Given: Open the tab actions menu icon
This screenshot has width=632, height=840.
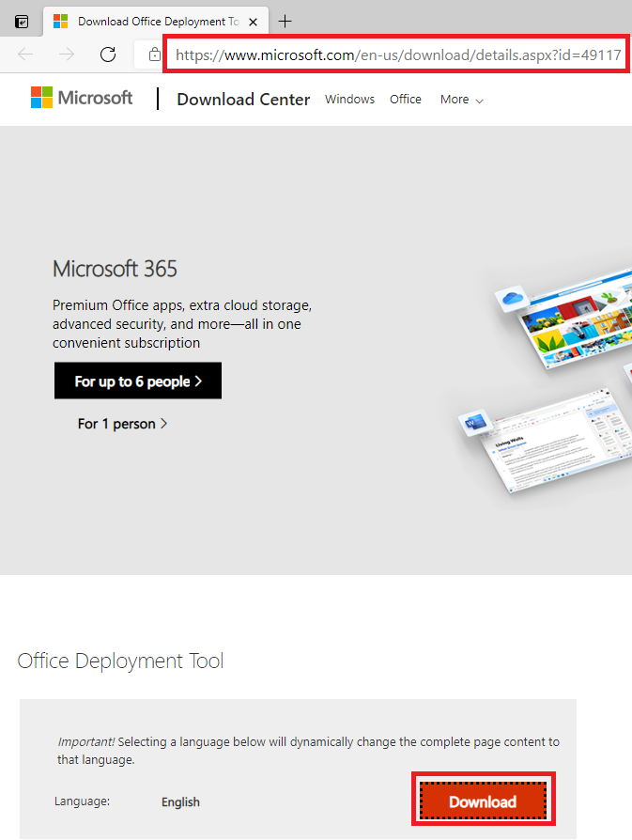Looking at the screenshot, I should pyautogui.click(x=22, y=21).
